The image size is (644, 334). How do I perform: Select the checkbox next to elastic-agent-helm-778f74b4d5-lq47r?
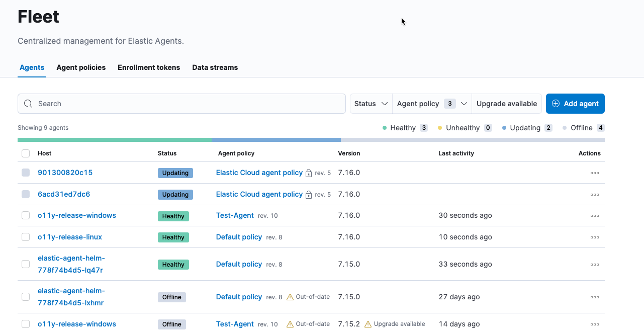point(26,264)
